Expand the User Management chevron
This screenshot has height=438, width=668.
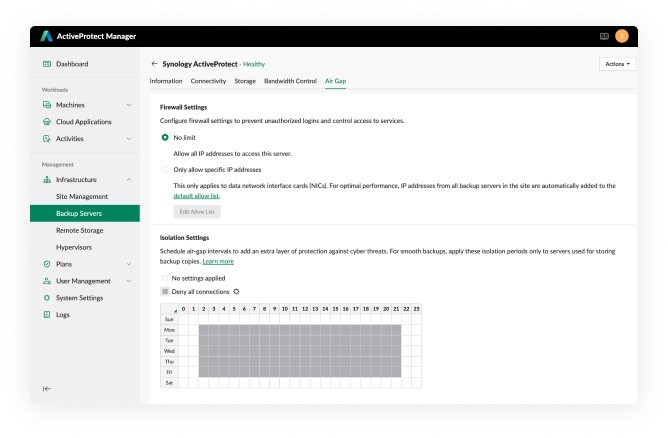129,281
